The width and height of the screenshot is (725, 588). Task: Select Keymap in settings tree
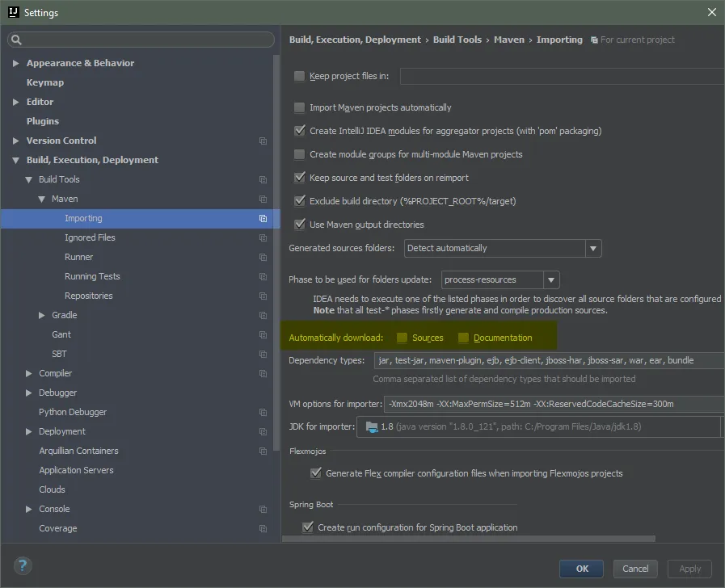[x=44, y=82]
